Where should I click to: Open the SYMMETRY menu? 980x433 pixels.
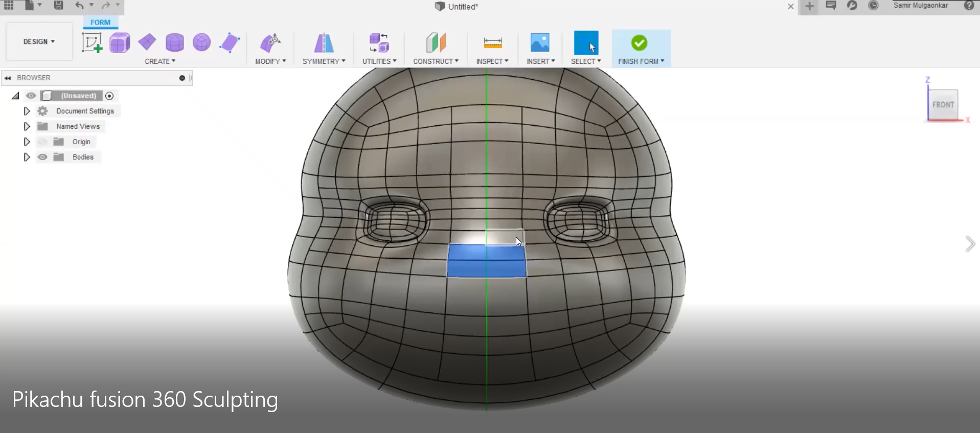tap(324, 61)
